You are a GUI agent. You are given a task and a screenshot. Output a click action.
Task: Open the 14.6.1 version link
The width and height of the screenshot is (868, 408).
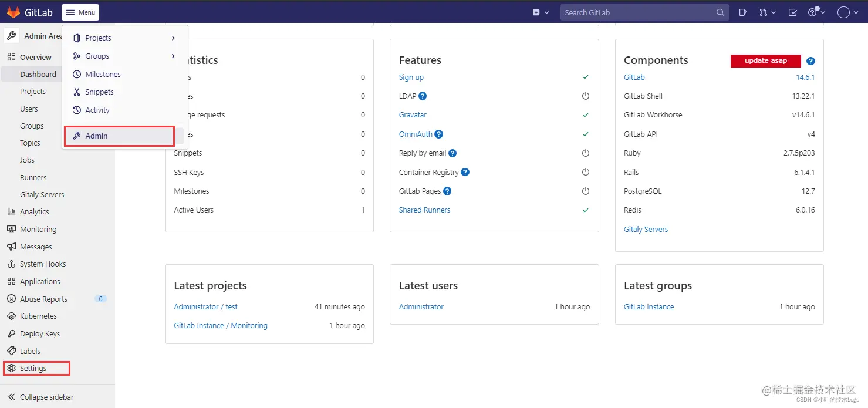click(x=805, y=77)
